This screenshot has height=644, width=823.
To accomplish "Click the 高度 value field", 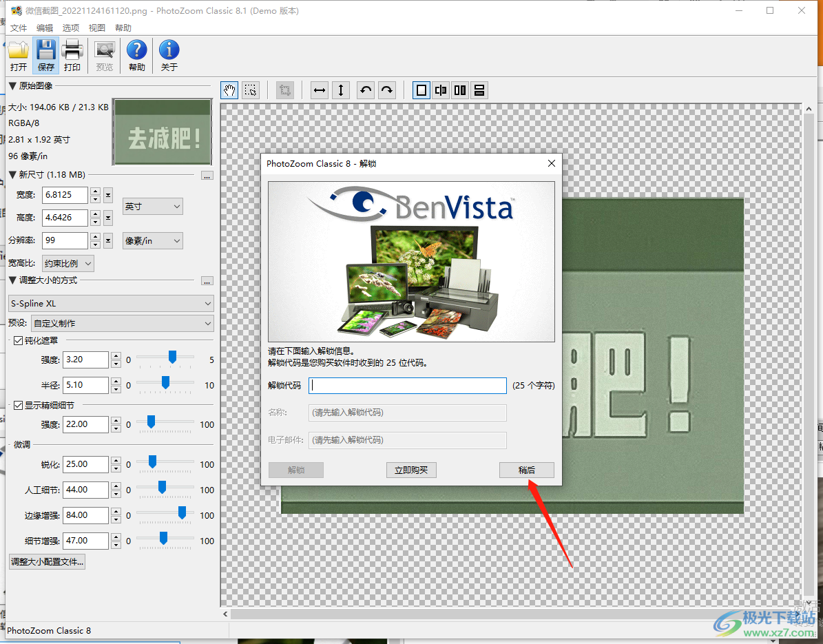I will tap(65, 218).
